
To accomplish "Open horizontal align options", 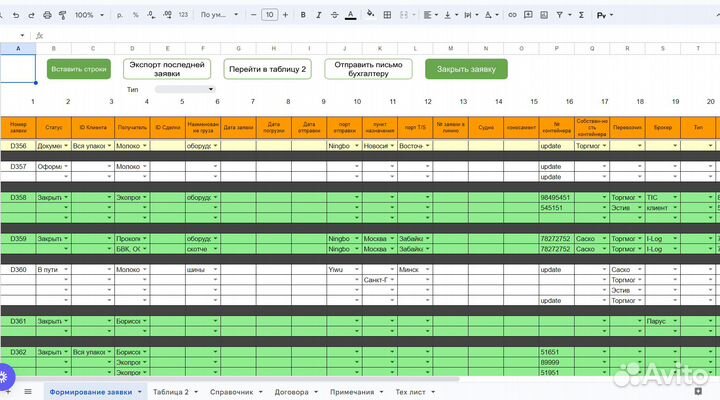I will pyautogui.click(x=430, y=15).
